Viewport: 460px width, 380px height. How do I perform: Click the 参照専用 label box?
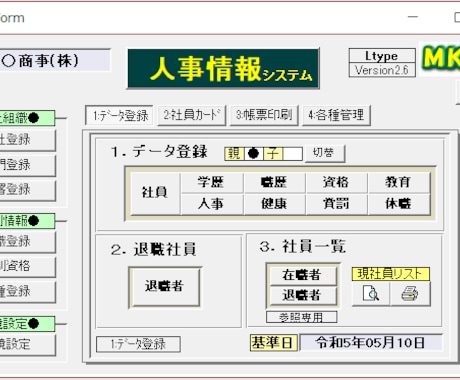(302, 317)
